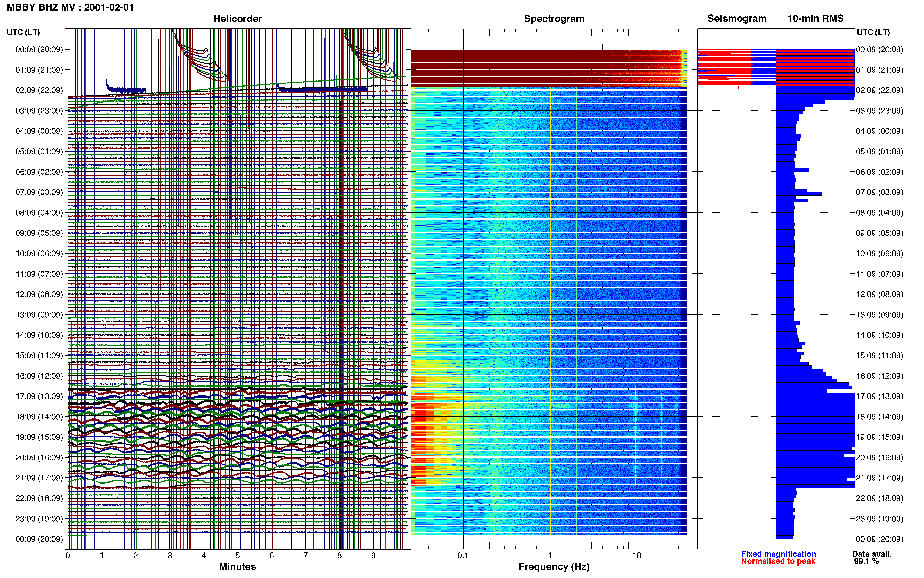
Task: Click '13:09 (09:09)' on the right time axis
Action: pos(879,315)
